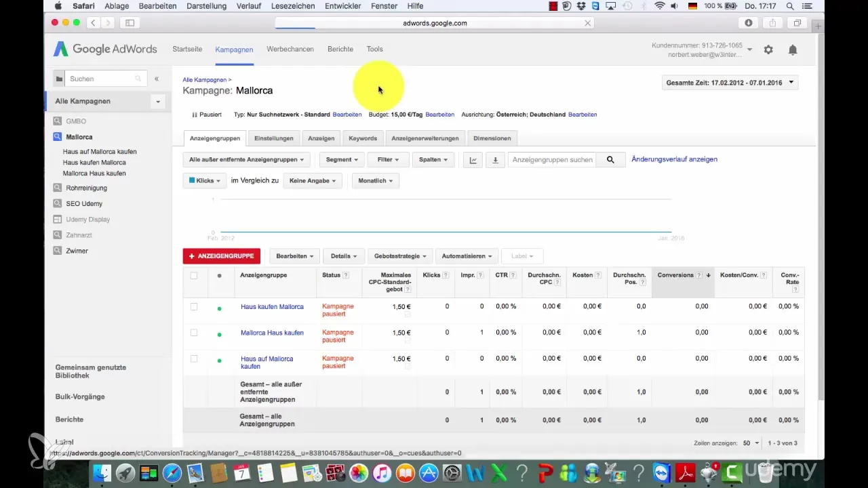Check the Haus auf Mallorca kaufen row checkbox
Screen dimensions: 868x488
coord(194,359)
